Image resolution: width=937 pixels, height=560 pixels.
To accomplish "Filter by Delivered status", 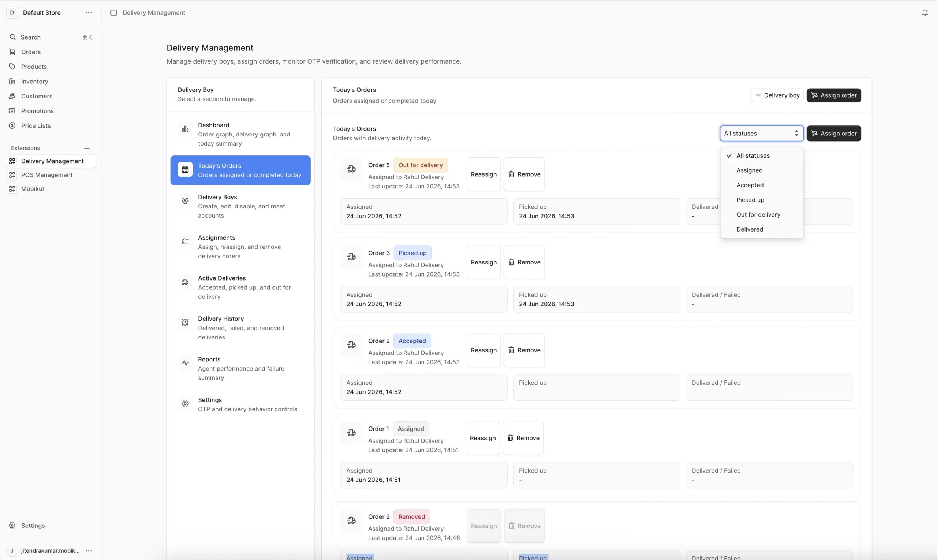I will 761,229.
